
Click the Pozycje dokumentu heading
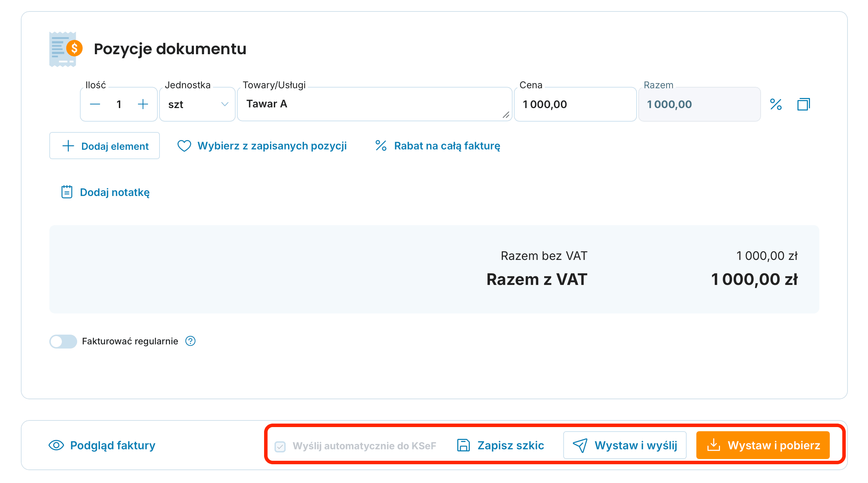coord(170,49)
